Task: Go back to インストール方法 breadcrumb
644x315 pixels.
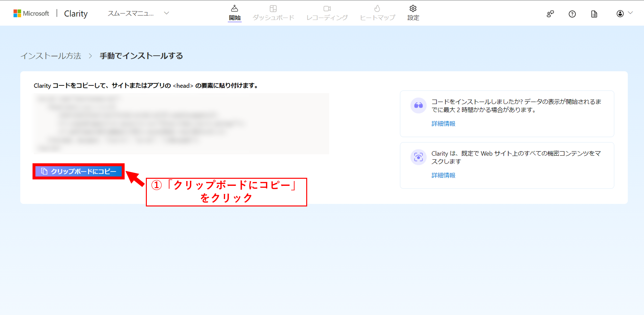Action: pyautogui.click(x=51, y=56)
